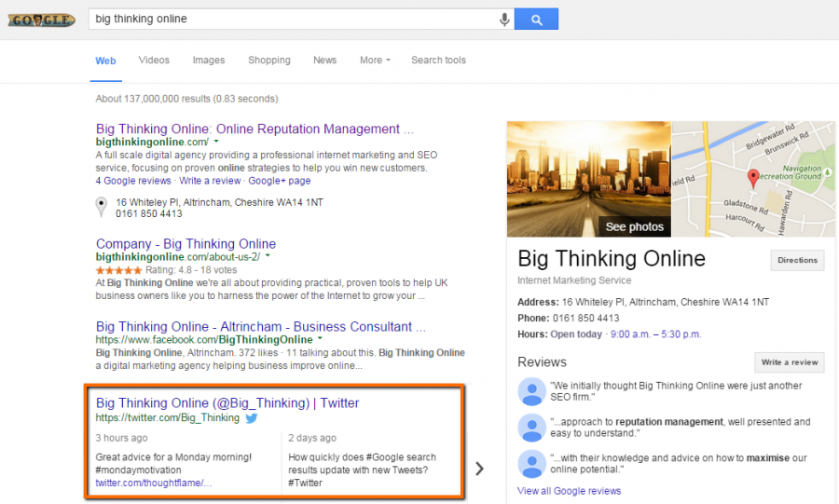839x504 pixels.
Task: Click Internet Marketing Service subtitle
Action: point(574,280)
